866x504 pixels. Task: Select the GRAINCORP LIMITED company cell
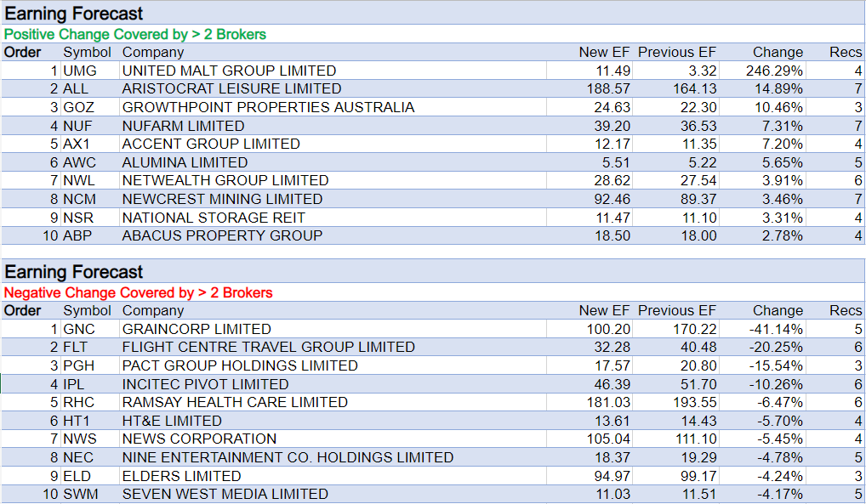pos(197,329)
